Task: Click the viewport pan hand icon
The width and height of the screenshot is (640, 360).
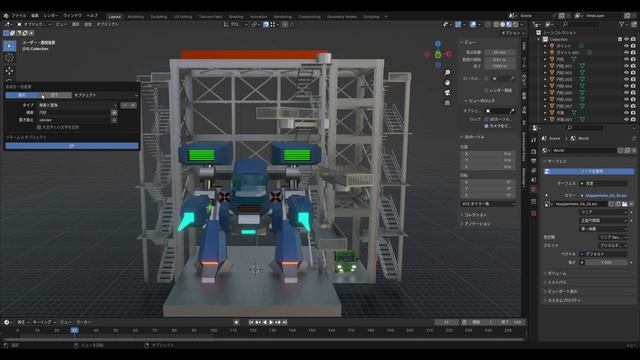Action: [447, 82]
